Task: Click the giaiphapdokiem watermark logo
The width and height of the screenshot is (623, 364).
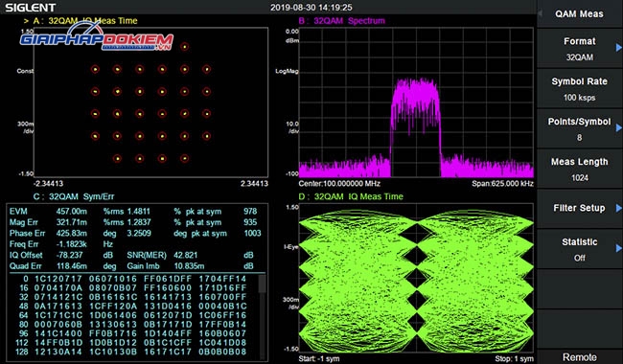Action: 97,37
